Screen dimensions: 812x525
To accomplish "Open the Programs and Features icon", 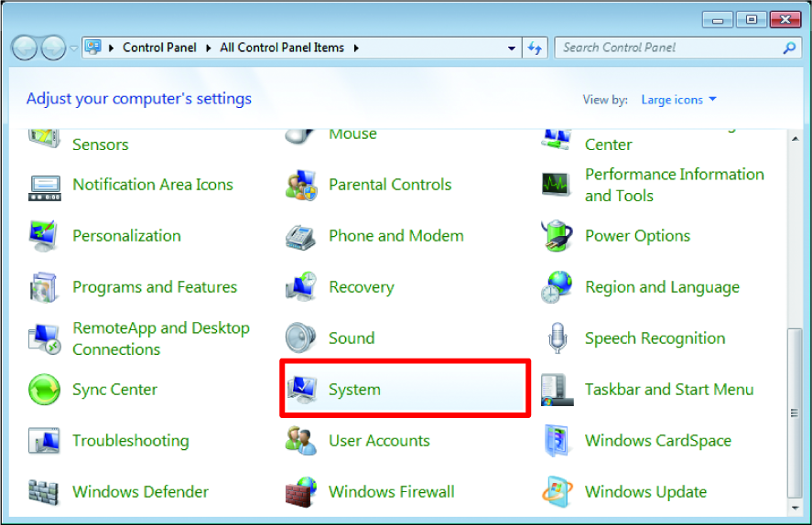I will [45, 287].
